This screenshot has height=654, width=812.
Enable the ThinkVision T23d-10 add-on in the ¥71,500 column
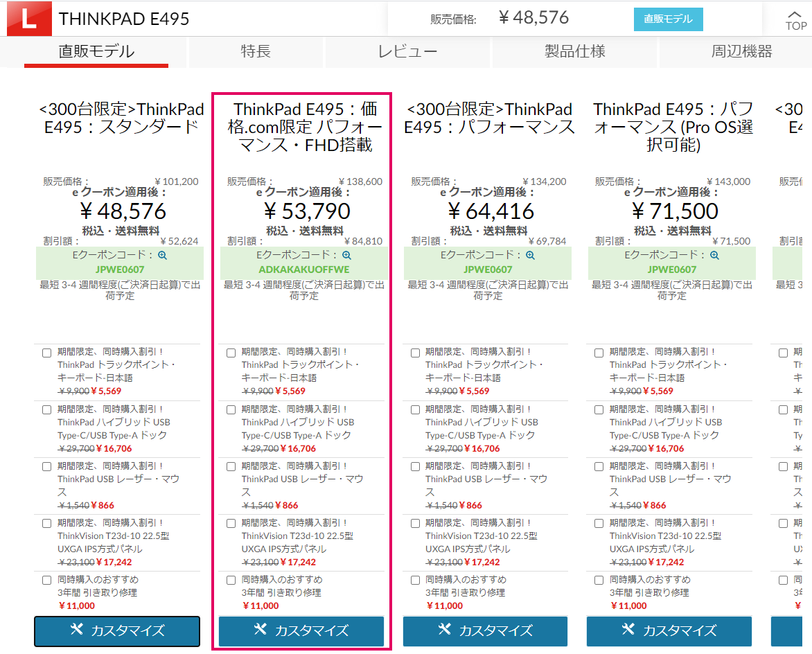coord(599,524)
